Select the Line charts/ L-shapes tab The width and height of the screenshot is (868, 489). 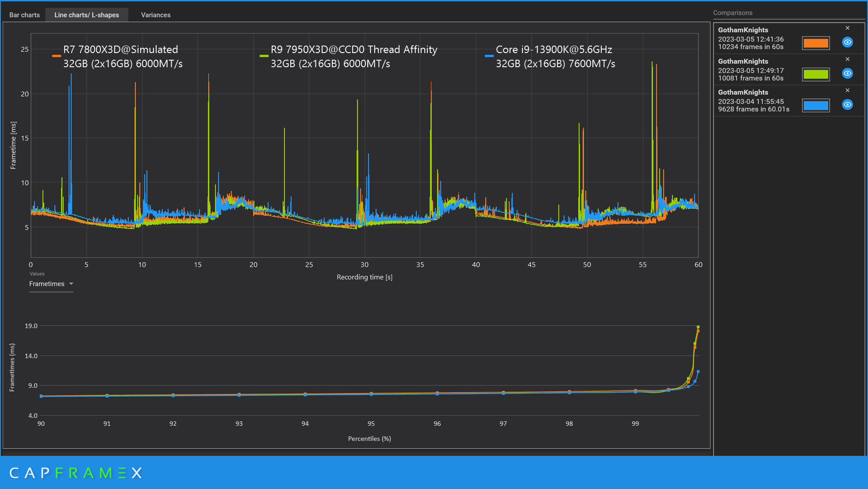point(87,15)
